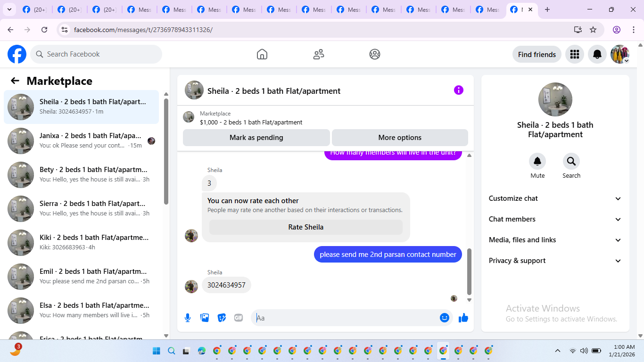Open the notifications bell
Screen dimensions: 644x362
tap(597, 54)
